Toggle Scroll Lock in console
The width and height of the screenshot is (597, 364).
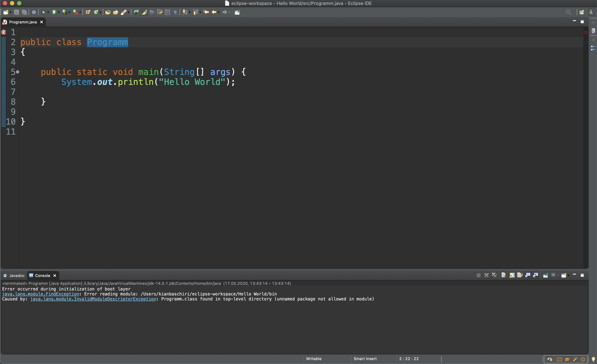tap(512, 275)
